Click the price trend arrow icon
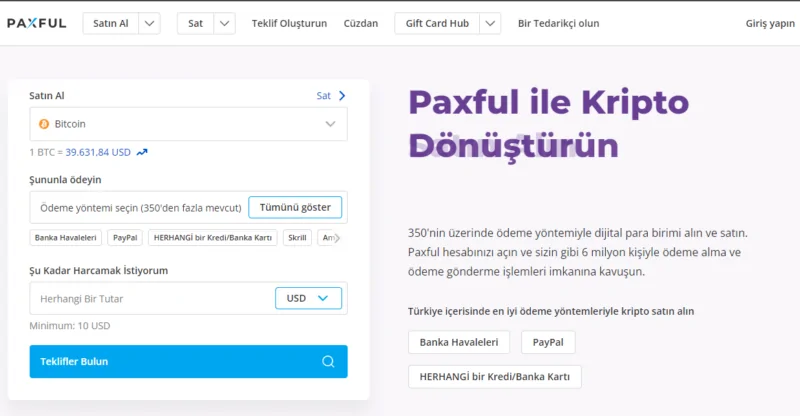Screen dimensions: 800x416 coord(142,152)
